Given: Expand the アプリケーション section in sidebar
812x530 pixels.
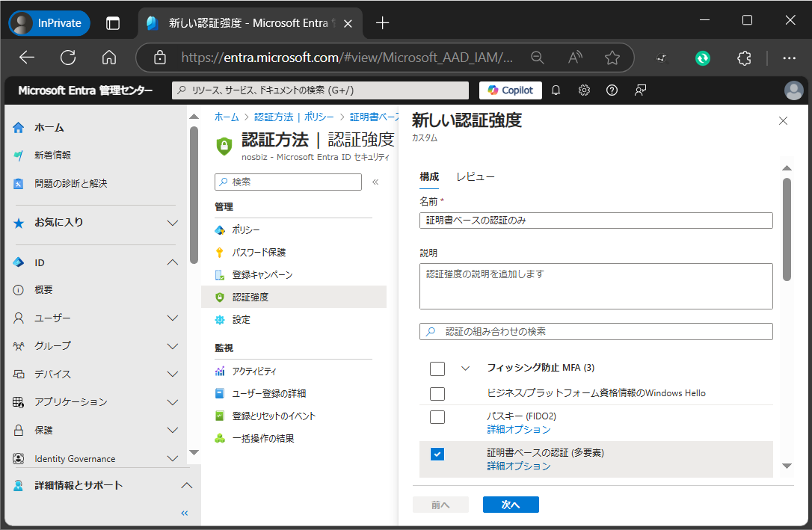Looking at the screenshot, I should tap(173, 402).
